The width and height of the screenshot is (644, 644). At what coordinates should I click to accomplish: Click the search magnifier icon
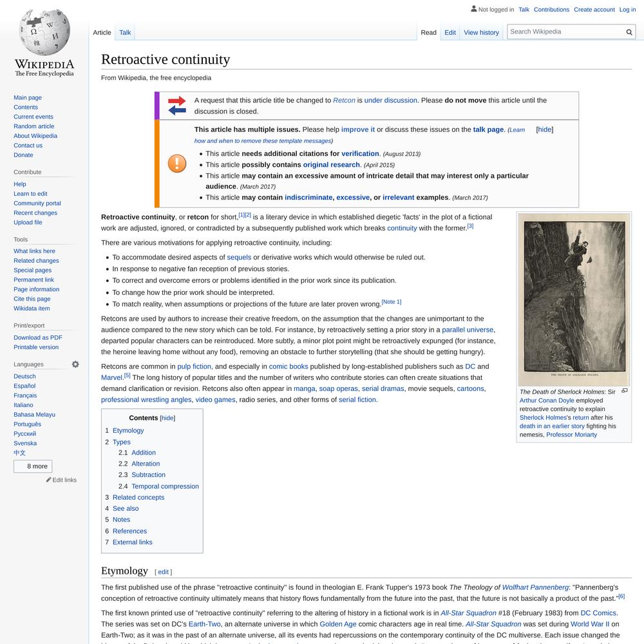[x=629, y=32]
